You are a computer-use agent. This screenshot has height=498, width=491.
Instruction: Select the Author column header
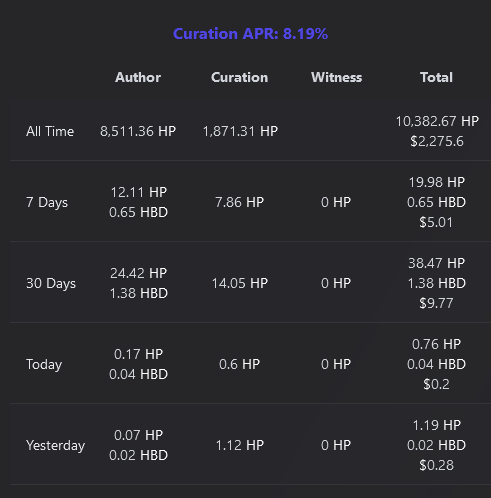coord(138,77)
